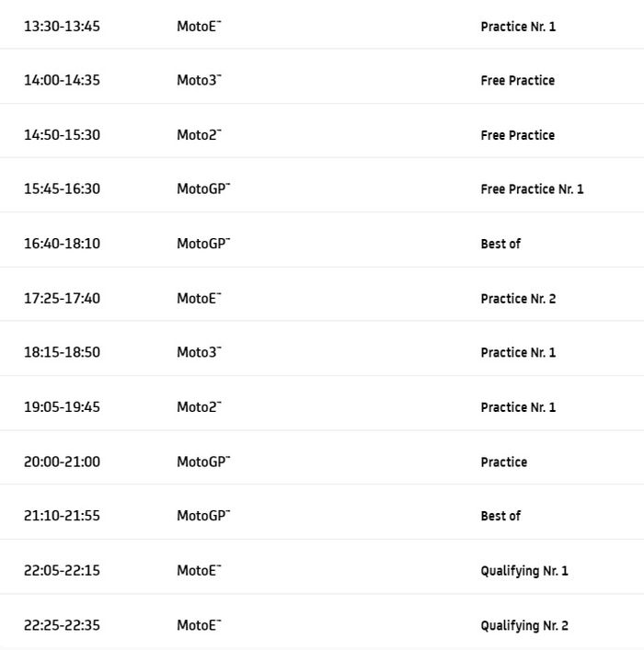Viewport: 644px width, 650px height.
Task: Click the 17:25-17:40 time slot
Action: pyautogui.click(x=62, y=298)
